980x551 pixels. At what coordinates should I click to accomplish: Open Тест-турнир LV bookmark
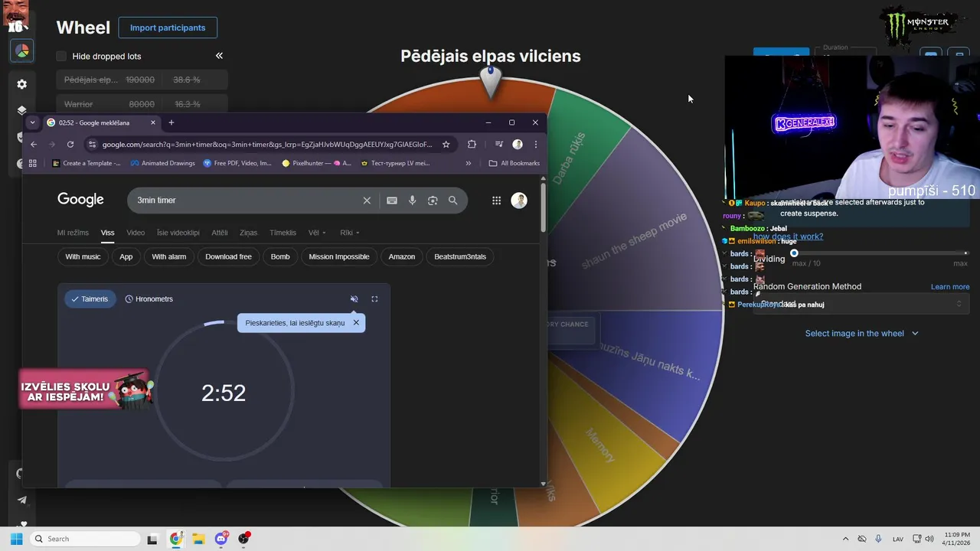394,163
